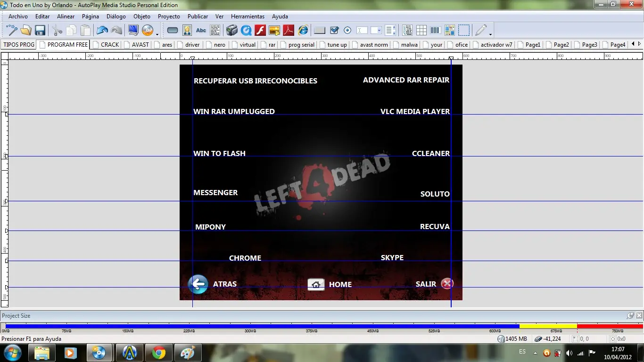This screenshot has width=644, height=362.
Task: Insert a new SlideShow object
Action: coord(274,31)
